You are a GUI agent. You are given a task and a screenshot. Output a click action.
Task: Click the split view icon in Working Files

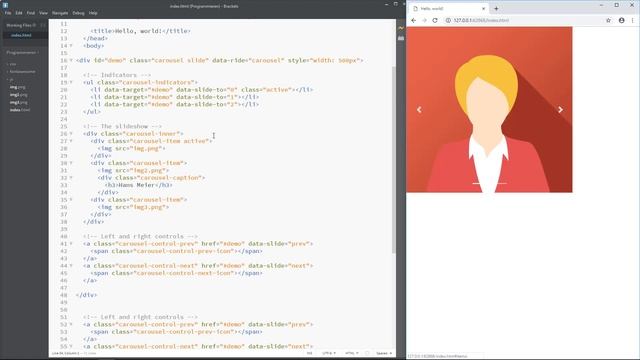tap(44, 25)
